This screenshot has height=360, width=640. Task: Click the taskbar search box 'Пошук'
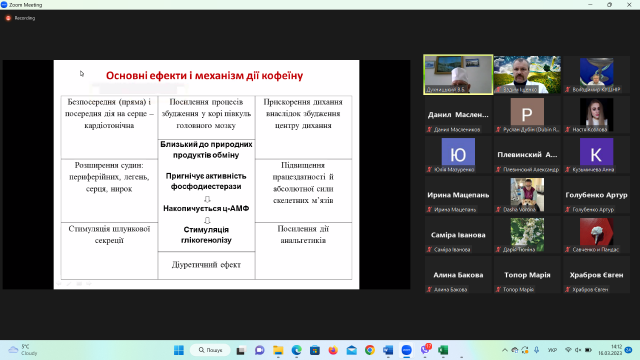click(x=211, y=350)
